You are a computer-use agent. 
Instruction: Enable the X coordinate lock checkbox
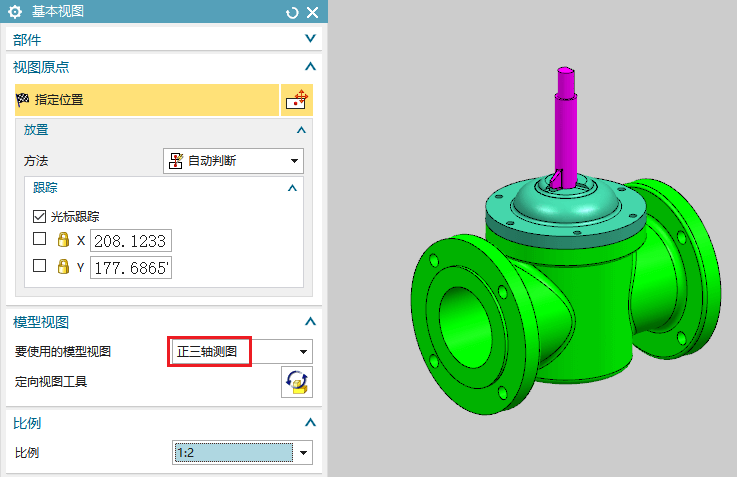(x=39, y=239)
